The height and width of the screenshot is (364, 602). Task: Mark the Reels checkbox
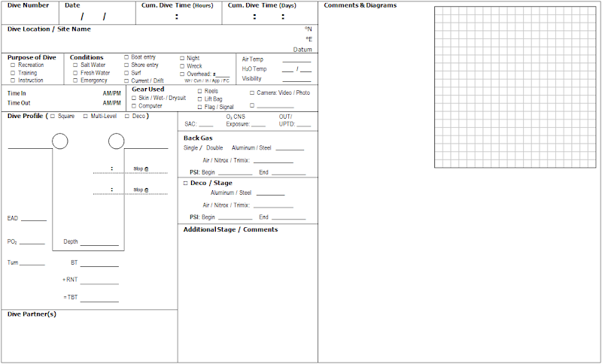point(199,91)
